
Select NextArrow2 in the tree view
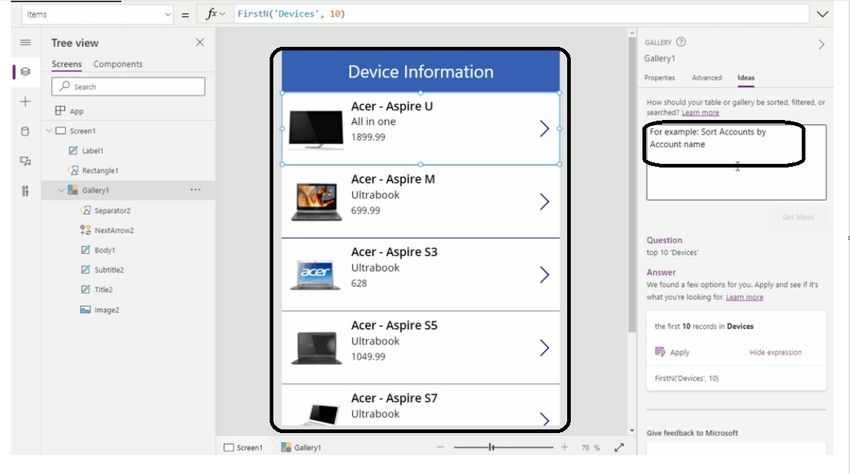click(114, 230)
